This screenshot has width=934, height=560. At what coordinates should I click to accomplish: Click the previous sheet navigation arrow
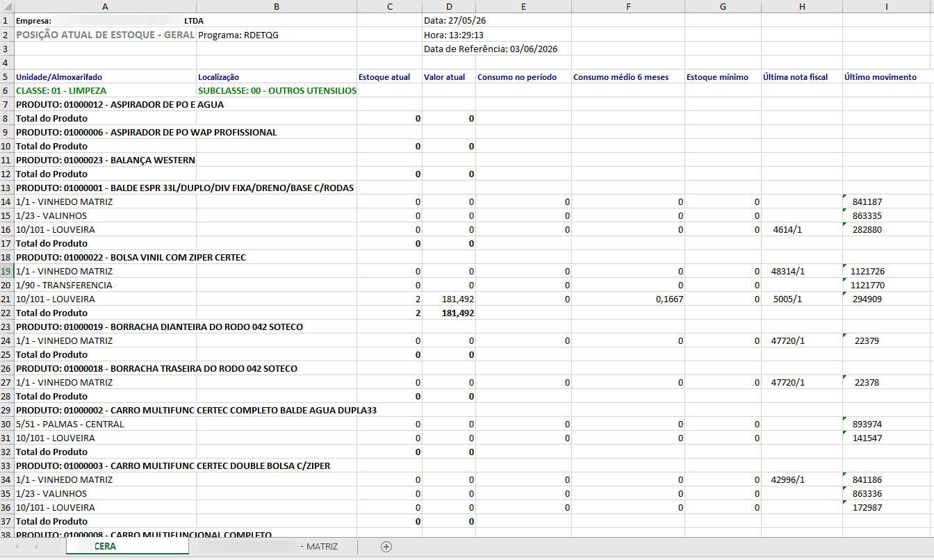(17, 547)
